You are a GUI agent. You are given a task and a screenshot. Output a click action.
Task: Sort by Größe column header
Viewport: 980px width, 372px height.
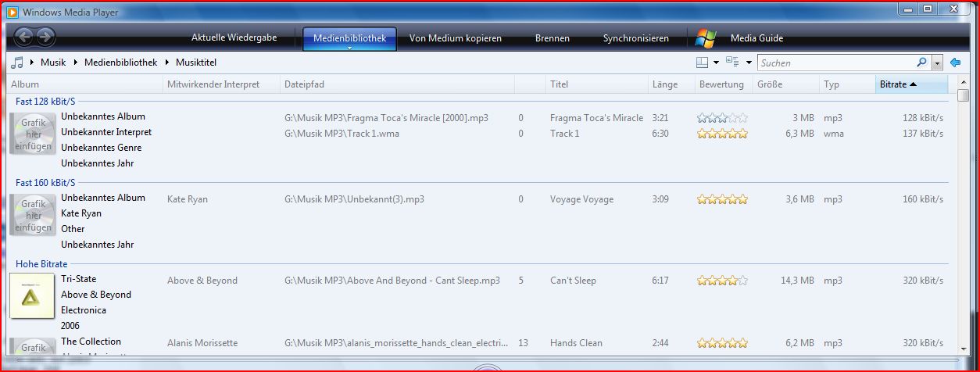point(785,84)
